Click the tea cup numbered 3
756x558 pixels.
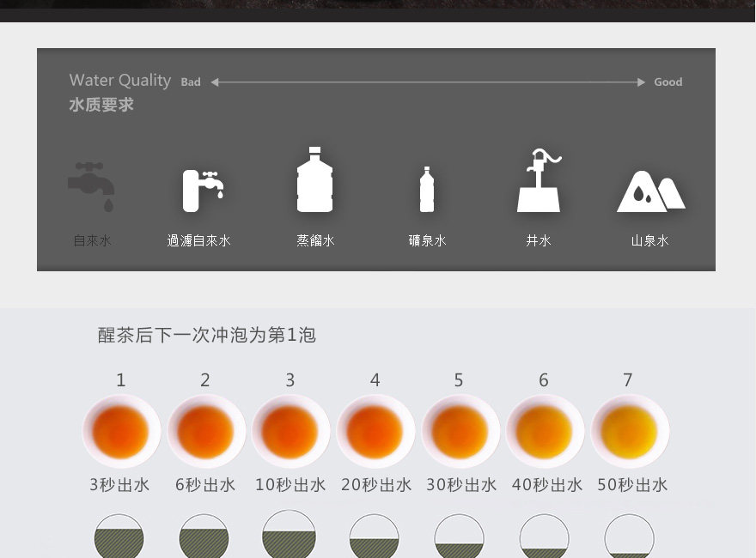coord(290,431)
